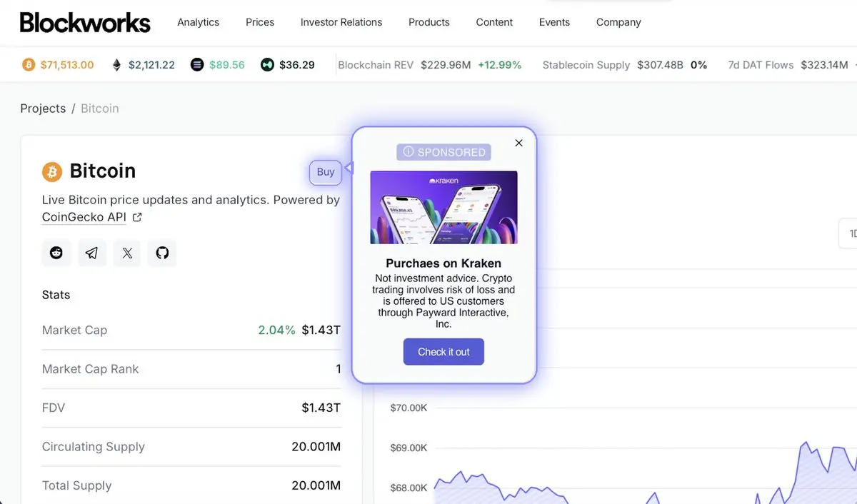This screenshot has height=504, width=857.
Task: Click the $71,513.00 Bitcoin price
Action: click(x=67, y=65)
